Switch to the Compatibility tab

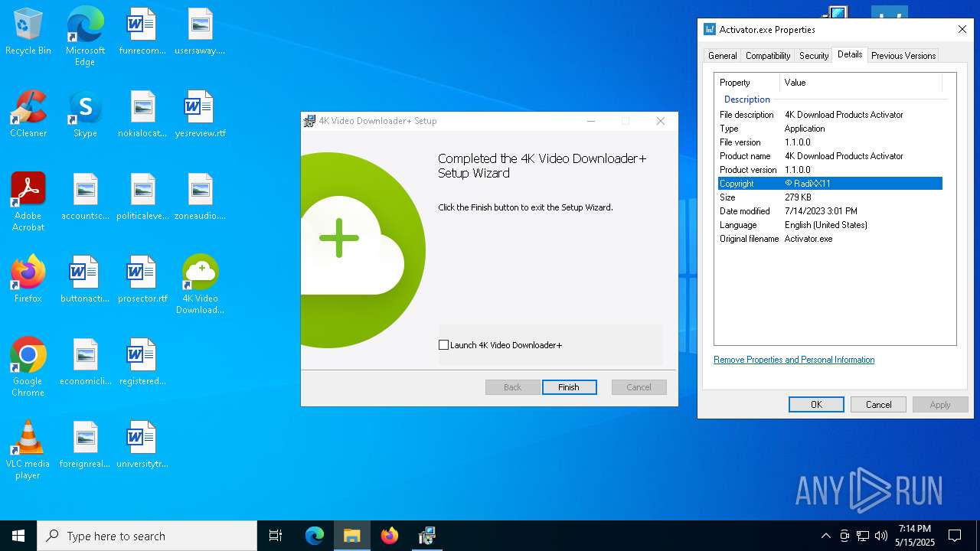pyautogui.click(x=768, y=56)
